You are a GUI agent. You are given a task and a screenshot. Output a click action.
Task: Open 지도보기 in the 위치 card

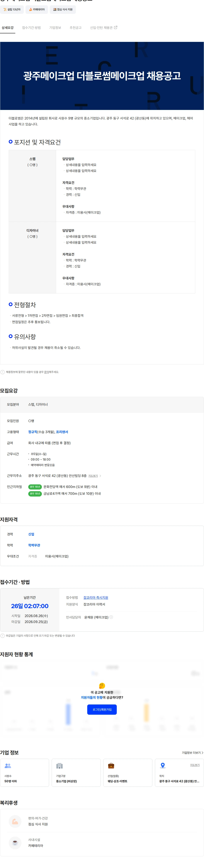(195, 765)
